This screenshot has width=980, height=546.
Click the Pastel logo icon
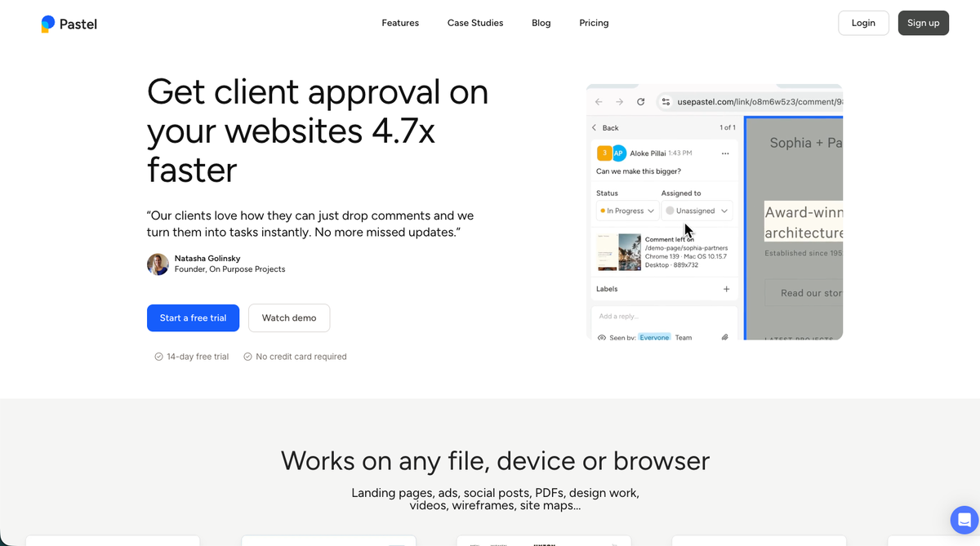coord(48,24)
